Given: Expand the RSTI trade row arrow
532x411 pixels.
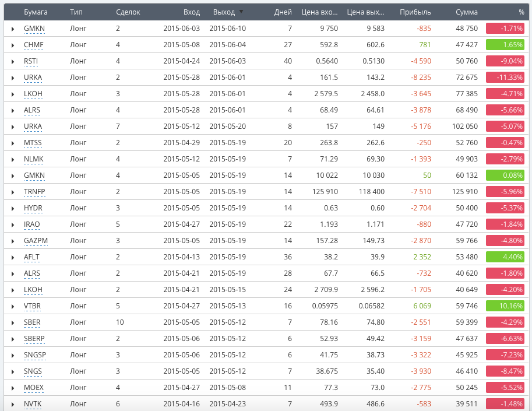Looking at the screenshot, I should [13, 61].
